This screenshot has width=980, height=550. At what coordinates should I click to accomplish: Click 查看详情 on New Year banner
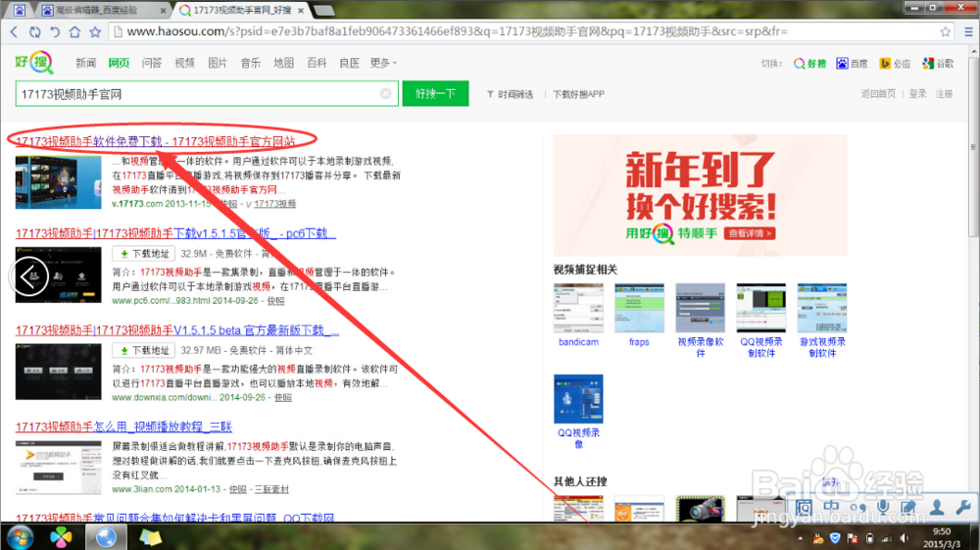(750, 233)
